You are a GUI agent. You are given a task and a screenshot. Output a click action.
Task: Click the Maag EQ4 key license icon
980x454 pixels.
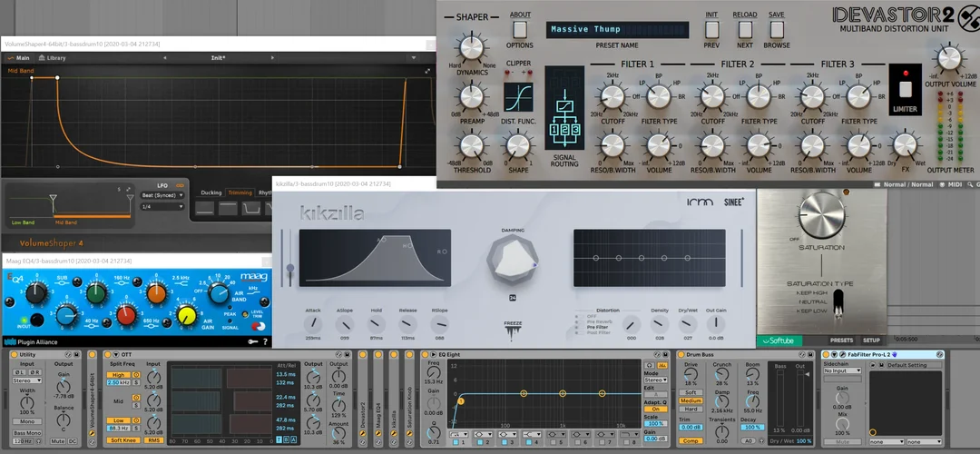tap(251, 341)
